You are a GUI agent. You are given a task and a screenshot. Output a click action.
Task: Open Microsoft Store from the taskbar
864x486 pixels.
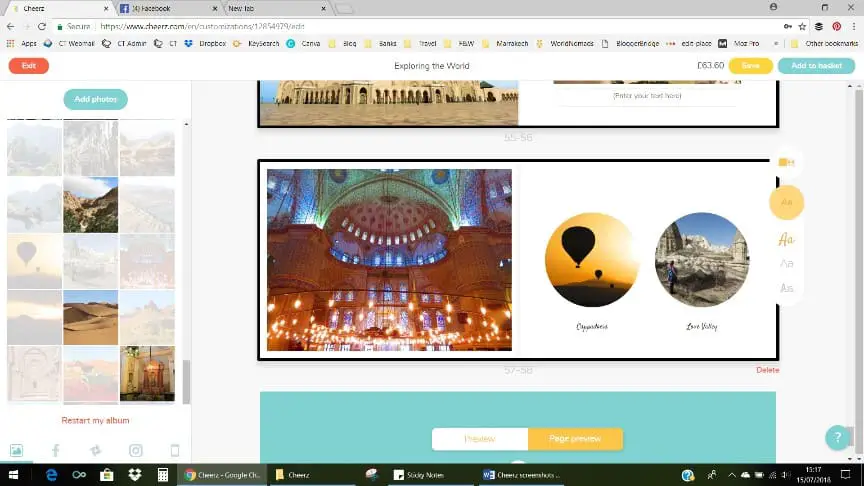pos(106,474)
